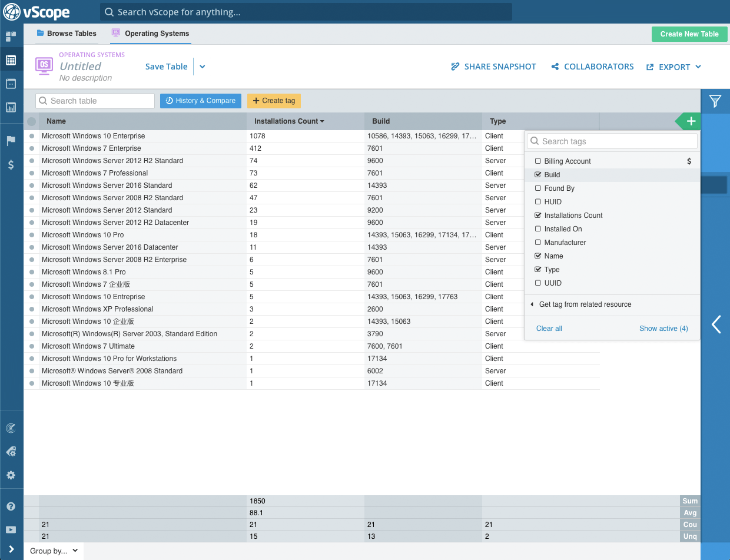The height and width of the screenshot is (560, 730).
Task: Click Clear all in tag panel
Action: pos(549,329)
